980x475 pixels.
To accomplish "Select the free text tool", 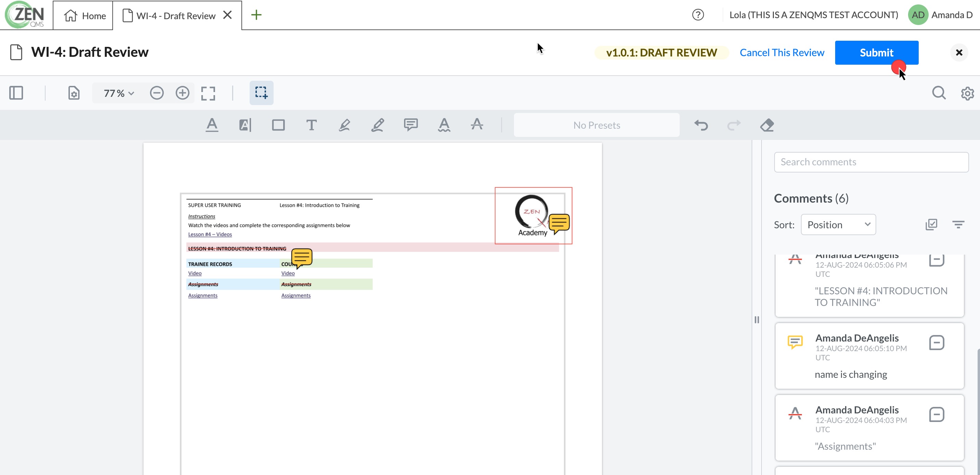I will 311,125.
